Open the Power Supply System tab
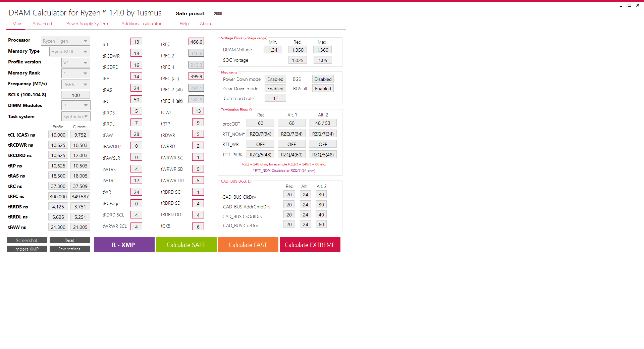644x349 pixels. (x=87, y=23)
